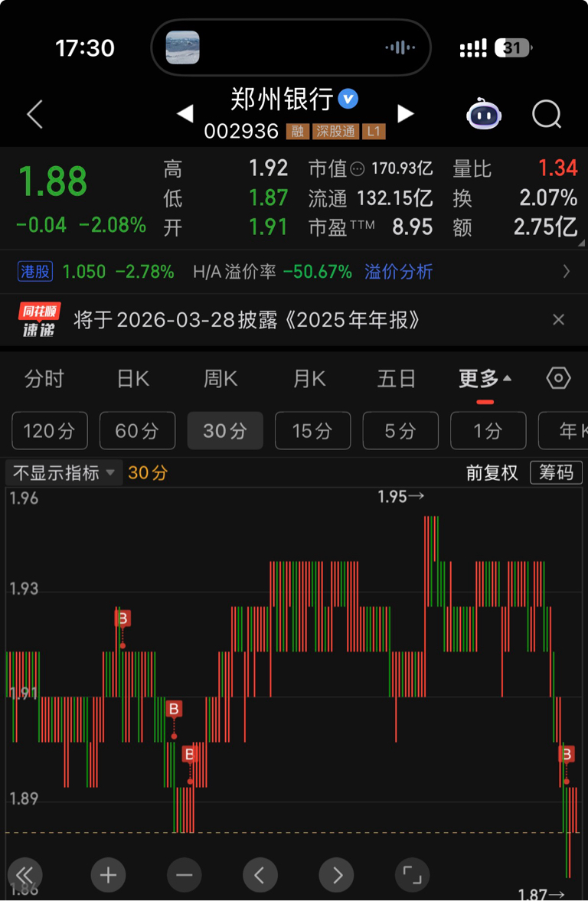Tap the B marker at the far-right drop
This screenshot has width=588, height=901.
pyautogui.click(x=567, y=754)
